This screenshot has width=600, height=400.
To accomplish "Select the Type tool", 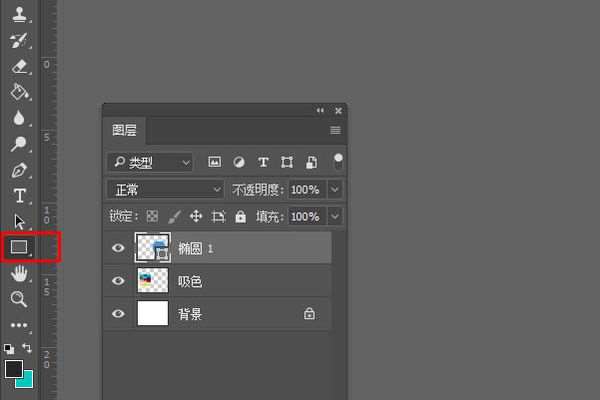I will click(x=20, y=196).
